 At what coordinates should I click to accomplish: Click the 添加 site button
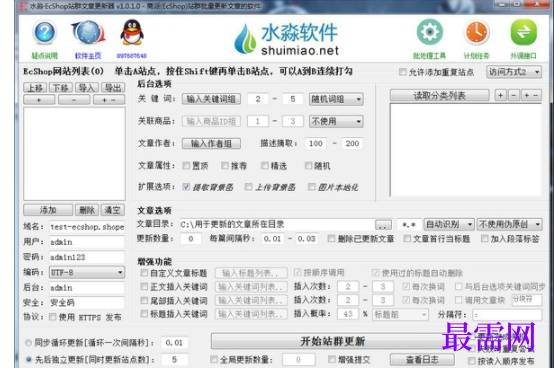pyautogui.click(x=48, y=210)
